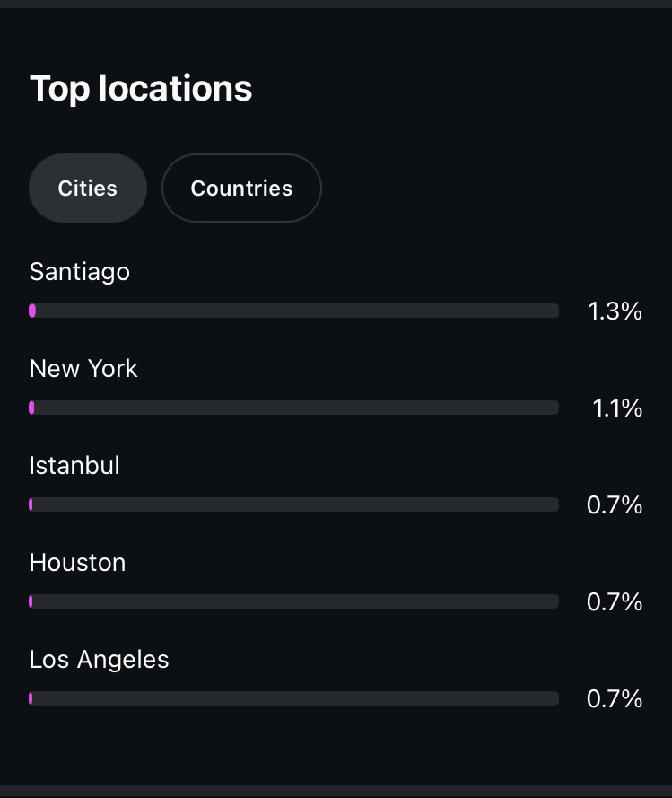
Task: Select the Houston city label
Action: pos(77,562)
